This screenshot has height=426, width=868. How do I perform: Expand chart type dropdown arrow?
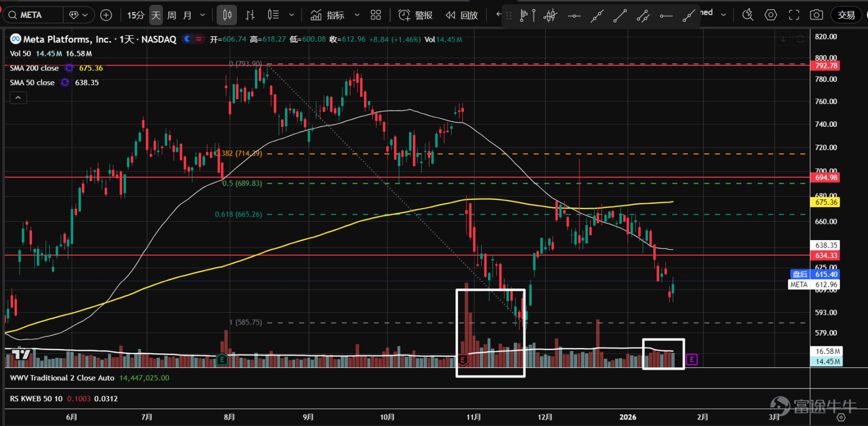pos(292,15)
